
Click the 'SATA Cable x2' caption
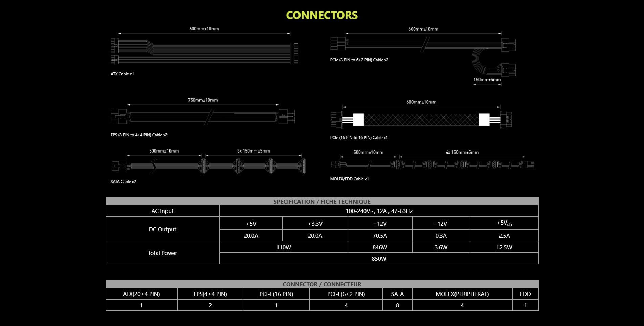(123, 182)
